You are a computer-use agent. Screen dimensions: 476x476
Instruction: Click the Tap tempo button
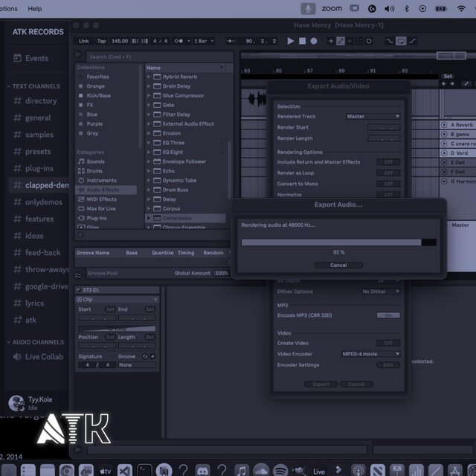[102, 41]
